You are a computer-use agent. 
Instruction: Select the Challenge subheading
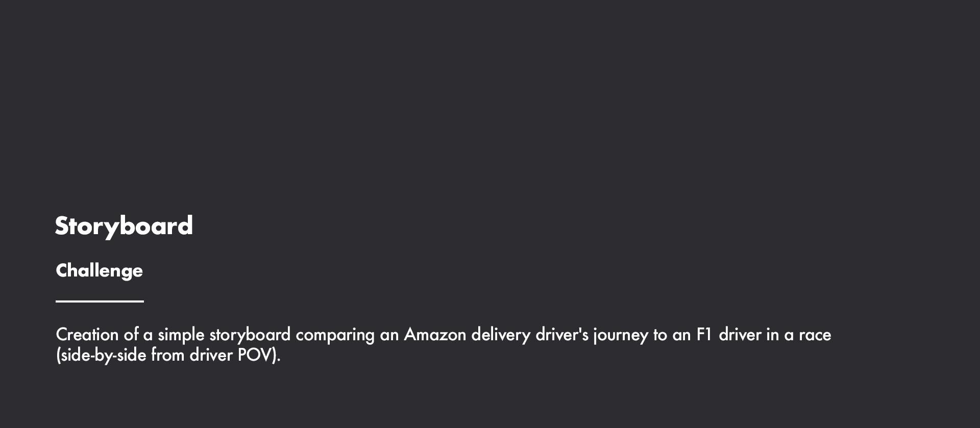click(99, 271)
